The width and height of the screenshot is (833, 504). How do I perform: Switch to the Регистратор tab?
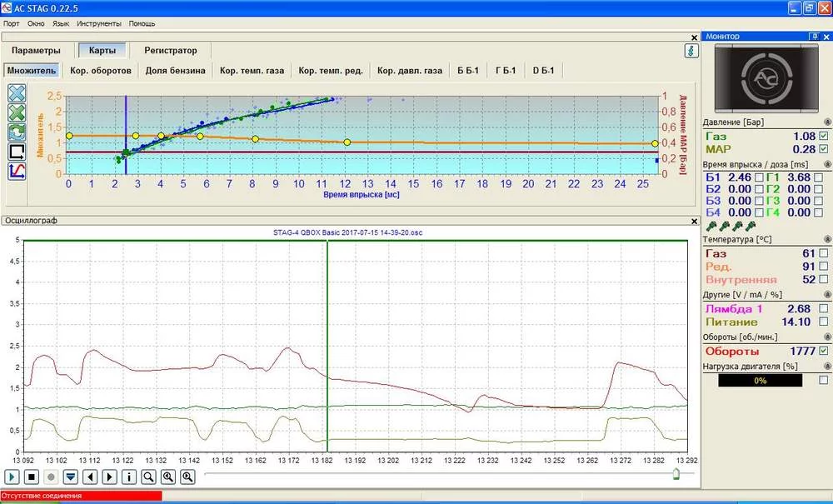pyautogui.click(x=171, y=51)
